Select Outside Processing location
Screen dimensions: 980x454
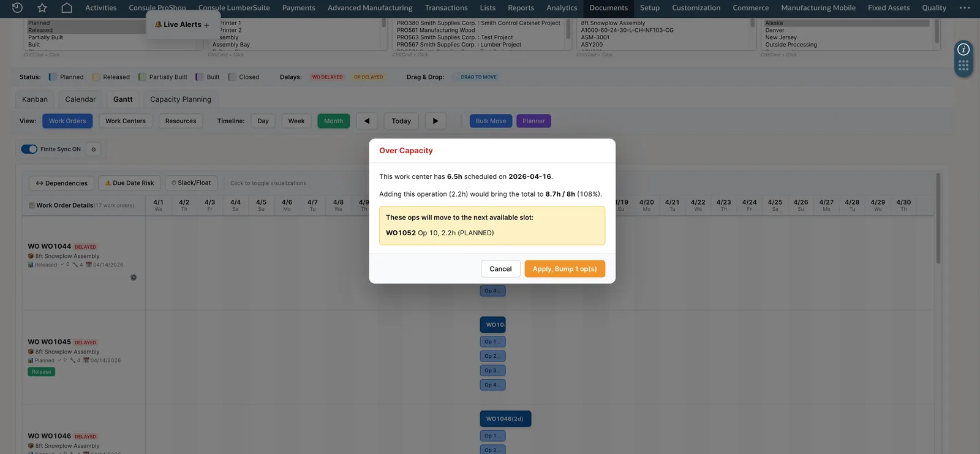[791, 45]
